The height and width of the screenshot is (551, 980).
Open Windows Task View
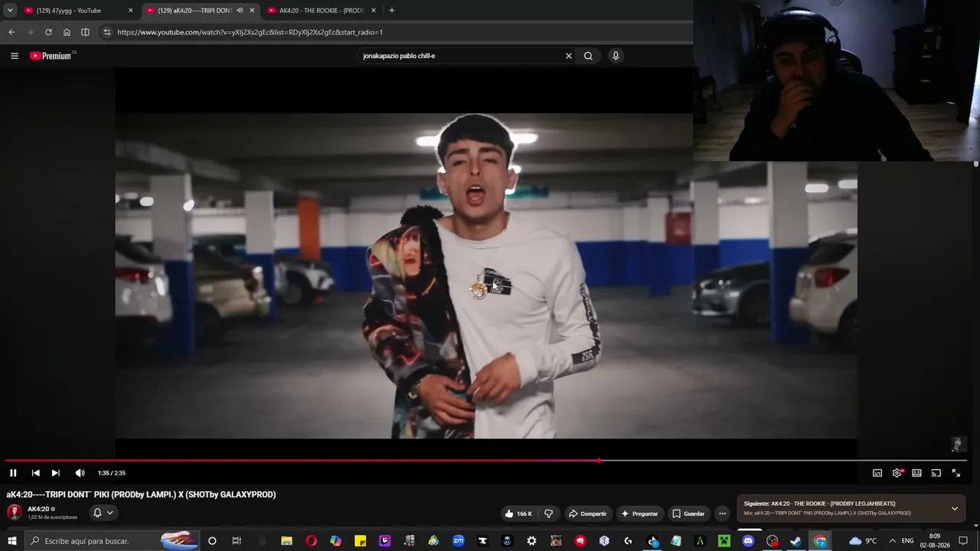tap(237, 541)
